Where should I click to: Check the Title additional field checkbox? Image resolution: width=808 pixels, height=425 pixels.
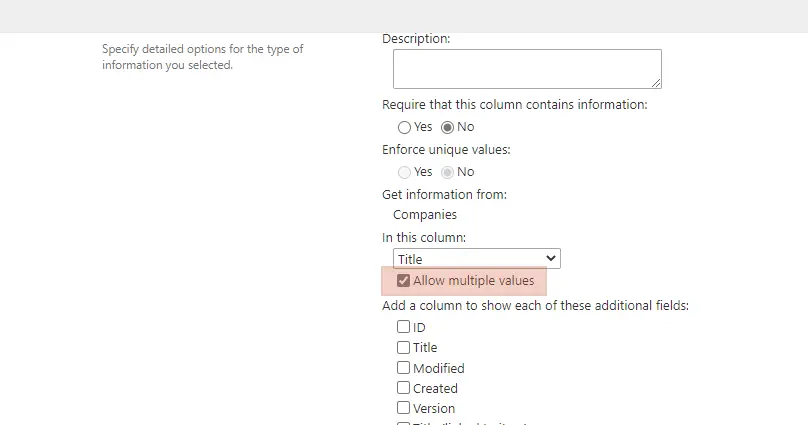(403, 347)
